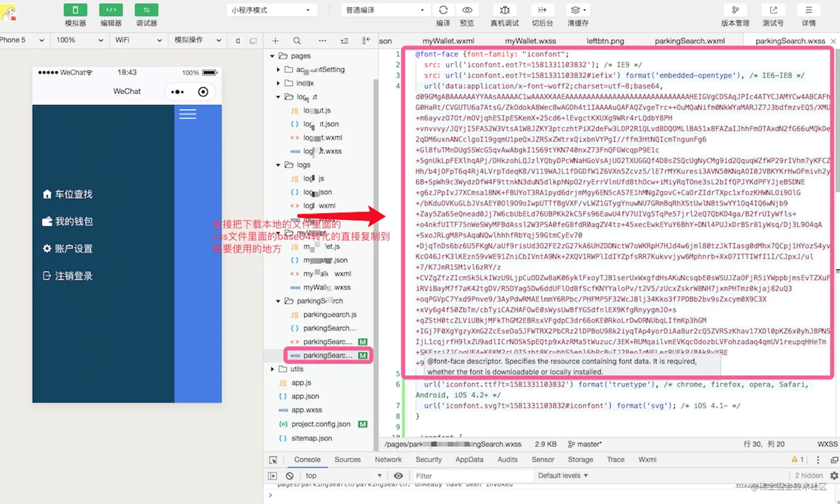Switch to the Storage devtools tab
Screen dimensions: 840x504
[580, 460]
